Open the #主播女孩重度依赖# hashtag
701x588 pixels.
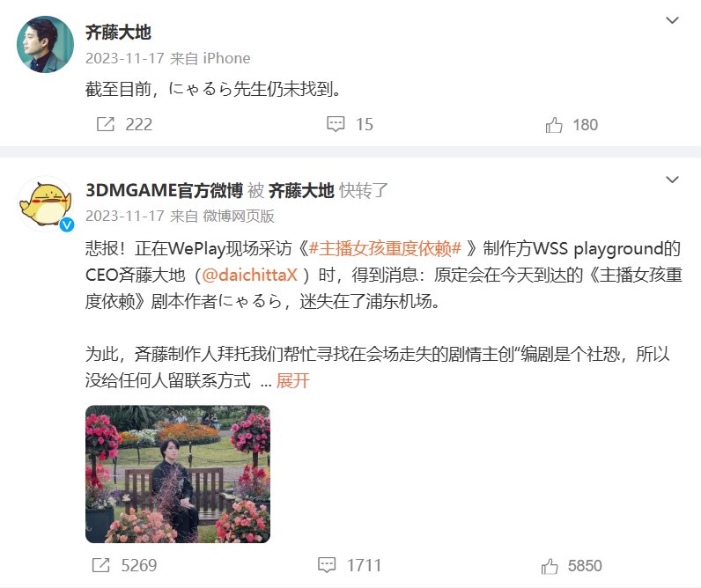(x=385, y=248)
